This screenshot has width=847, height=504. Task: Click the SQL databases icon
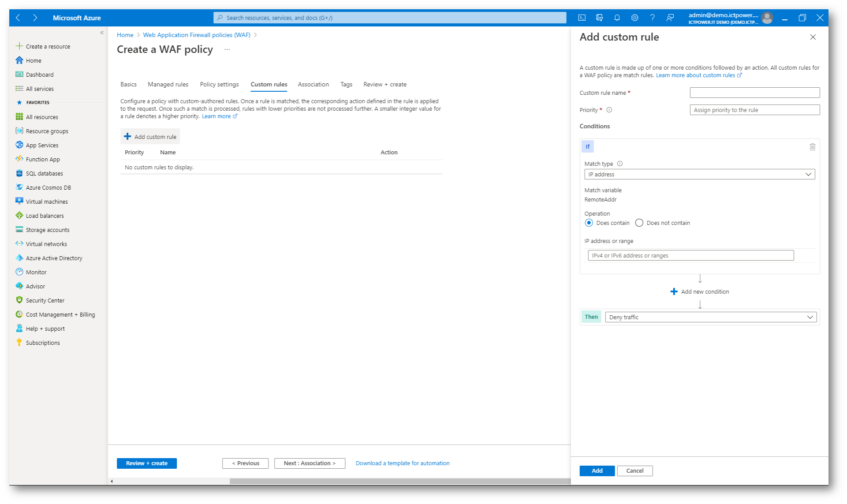19,173
